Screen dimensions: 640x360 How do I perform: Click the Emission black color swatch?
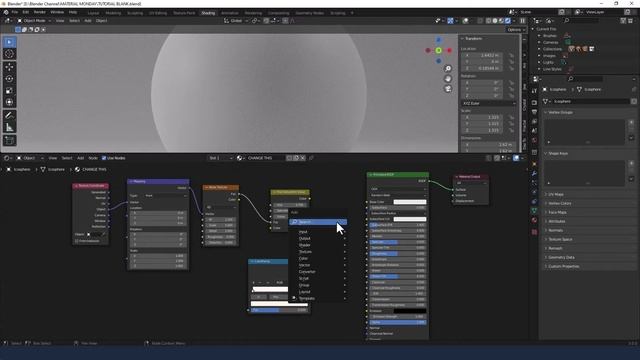click(410, 311)
